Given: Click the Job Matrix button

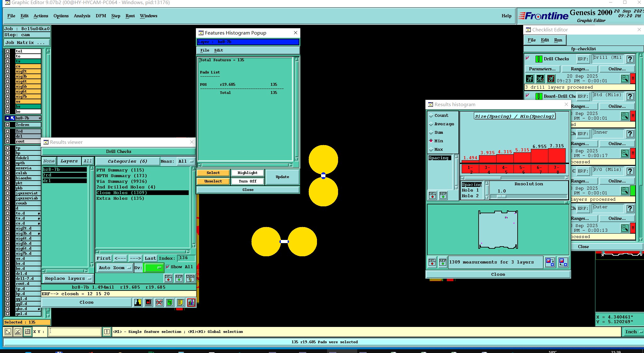Looking at the screenshot, I should 26,42.
